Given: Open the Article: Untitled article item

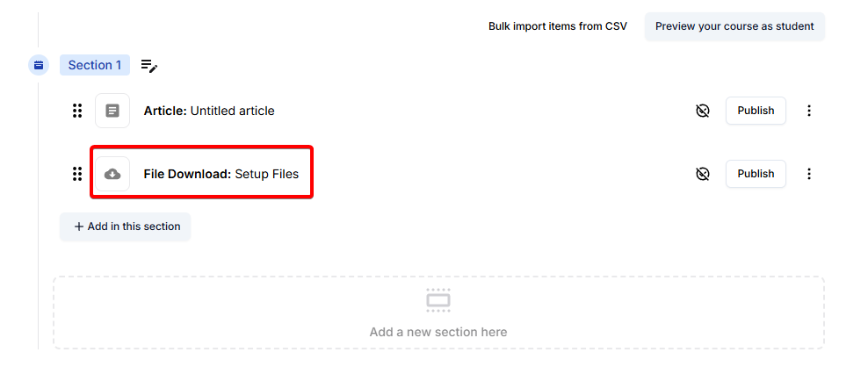Looking at the screenshot, I should [x=209, y=111].
